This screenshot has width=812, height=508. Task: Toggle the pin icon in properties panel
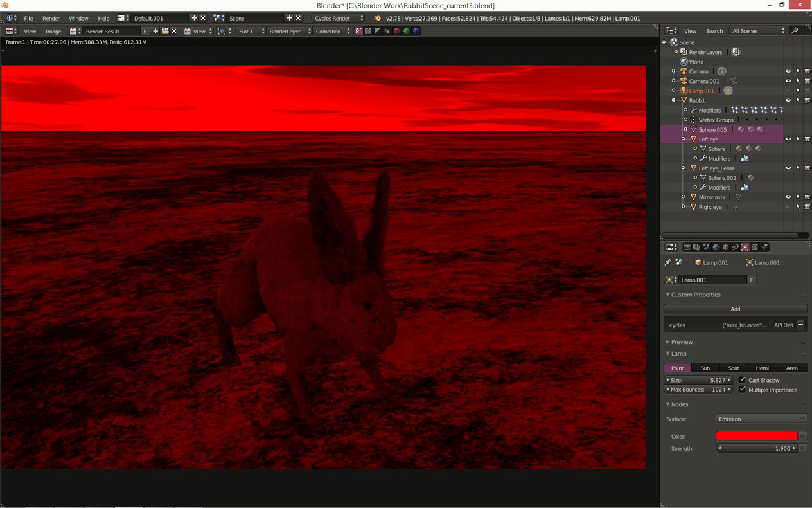667,262
